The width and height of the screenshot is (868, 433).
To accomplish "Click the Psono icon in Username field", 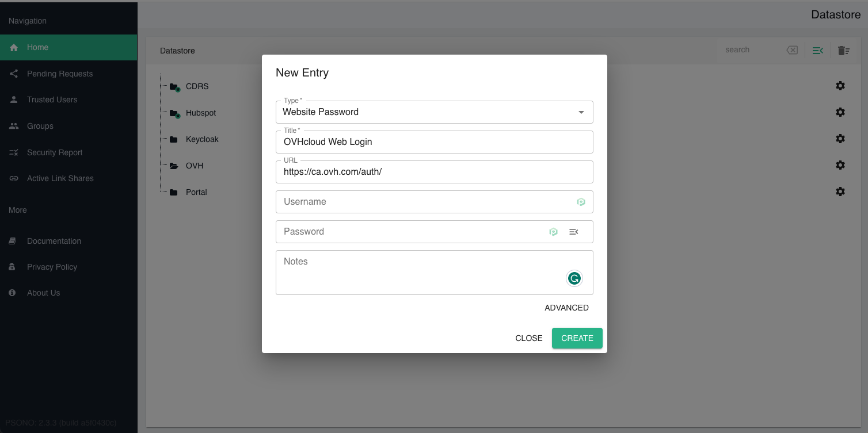I will (x=581, y=202).
